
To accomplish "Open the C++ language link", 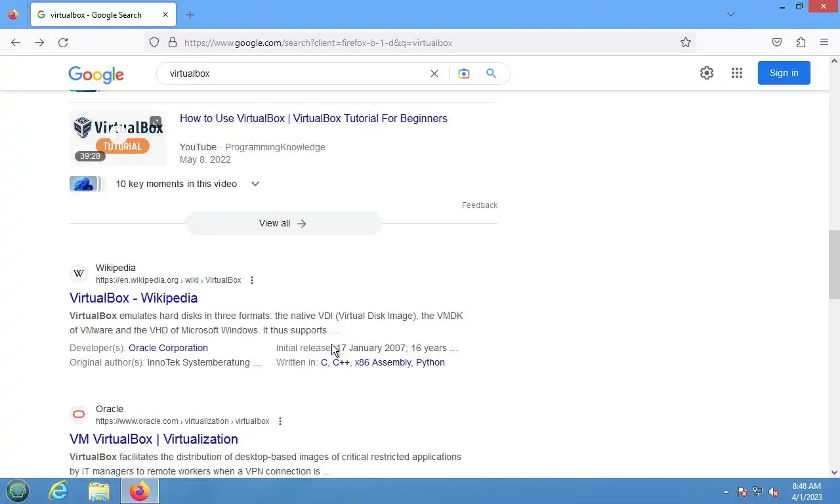I will point(341,362).
